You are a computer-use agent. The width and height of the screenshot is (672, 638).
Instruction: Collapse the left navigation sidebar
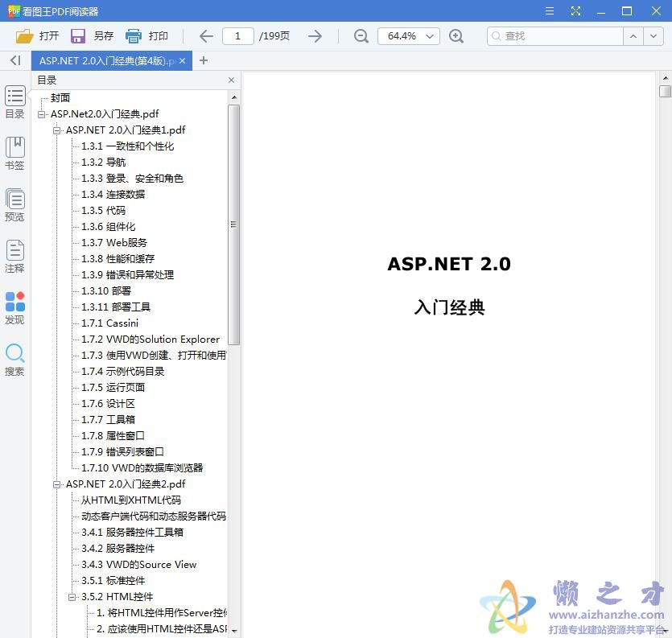[14, 60]
